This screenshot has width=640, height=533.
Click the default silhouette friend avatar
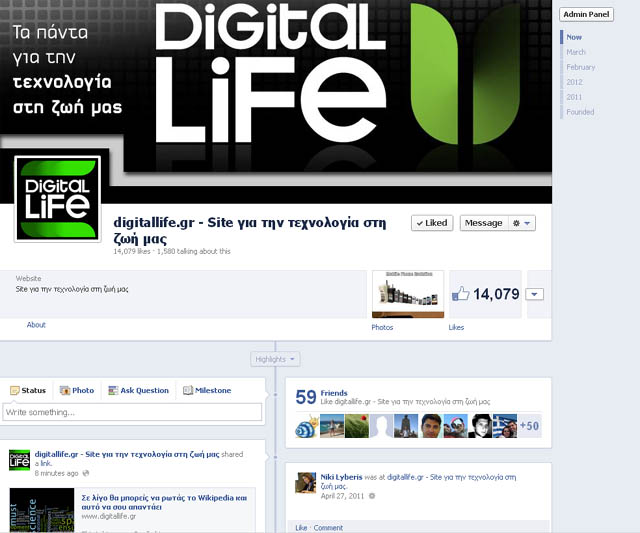[x=381, y=426]
